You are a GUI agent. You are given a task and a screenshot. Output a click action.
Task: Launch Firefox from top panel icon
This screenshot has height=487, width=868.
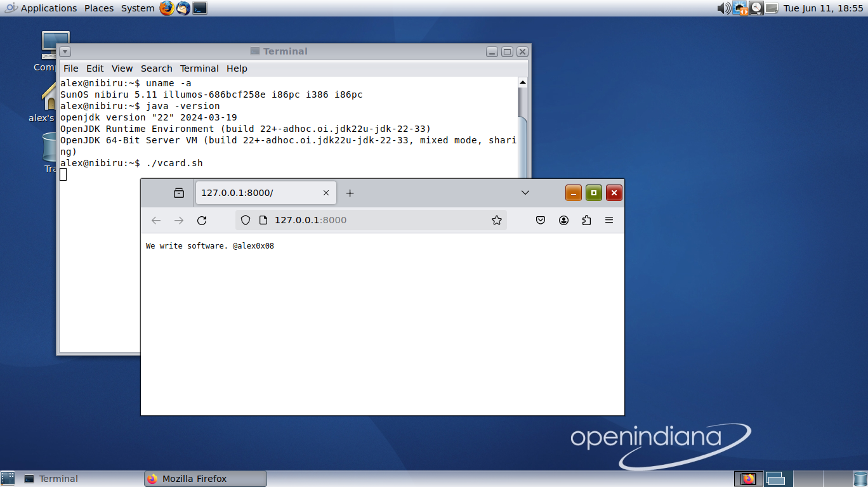[x=167, y=8]
